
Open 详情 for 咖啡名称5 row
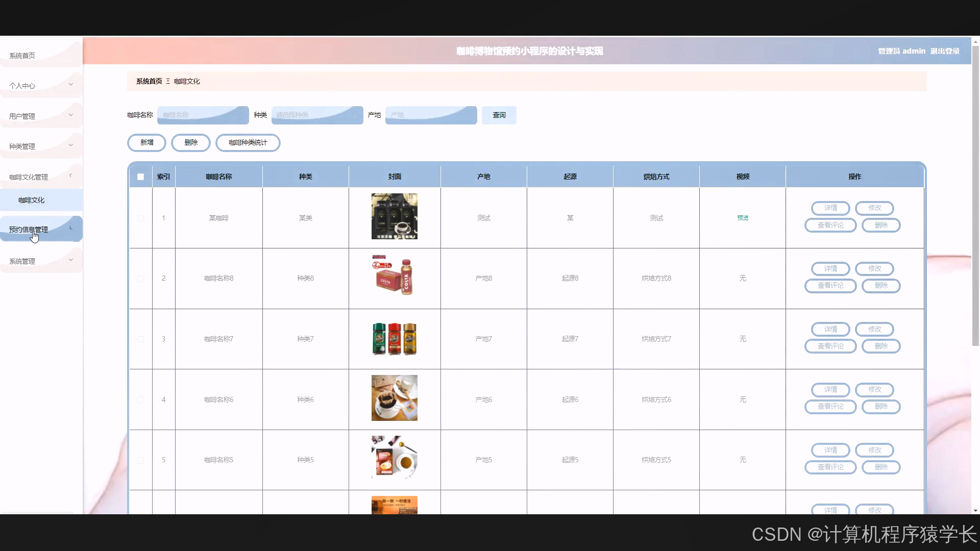830,450
